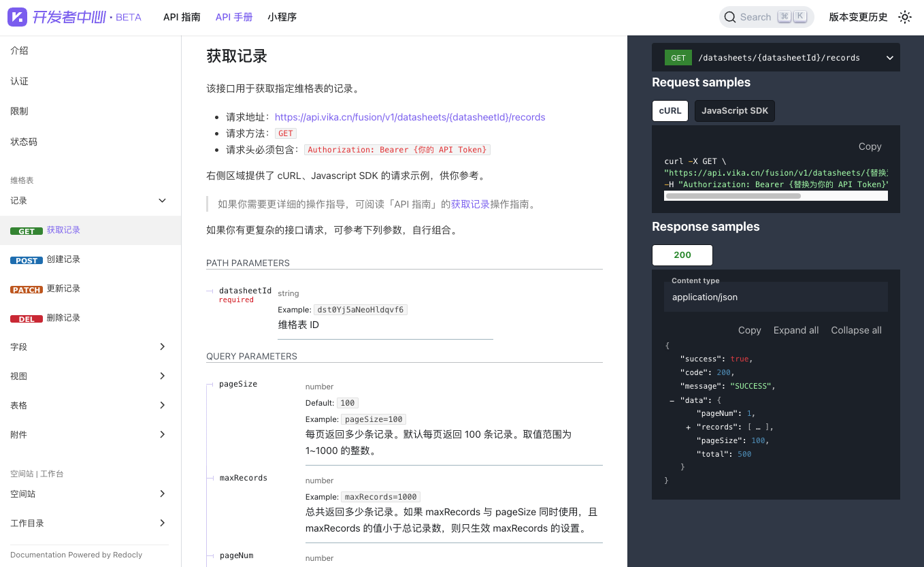Select the green GET 获取记录 item

(x=63, y=230)
